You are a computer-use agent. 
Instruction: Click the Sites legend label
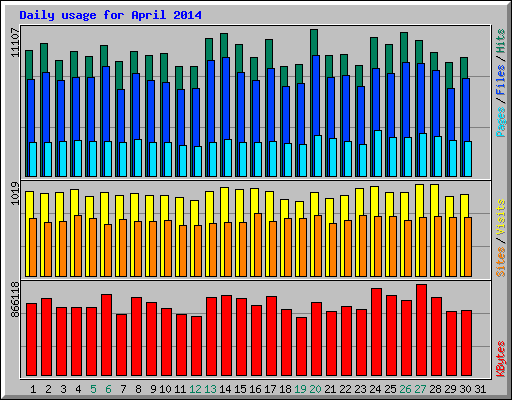501,262
